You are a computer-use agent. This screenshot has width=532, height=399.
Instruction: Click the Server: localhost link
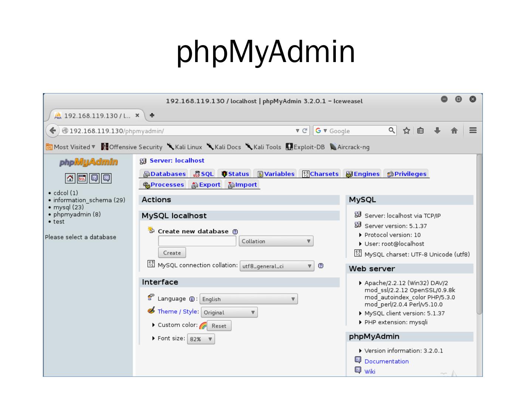pyautogui.click(x=177, y=161)
